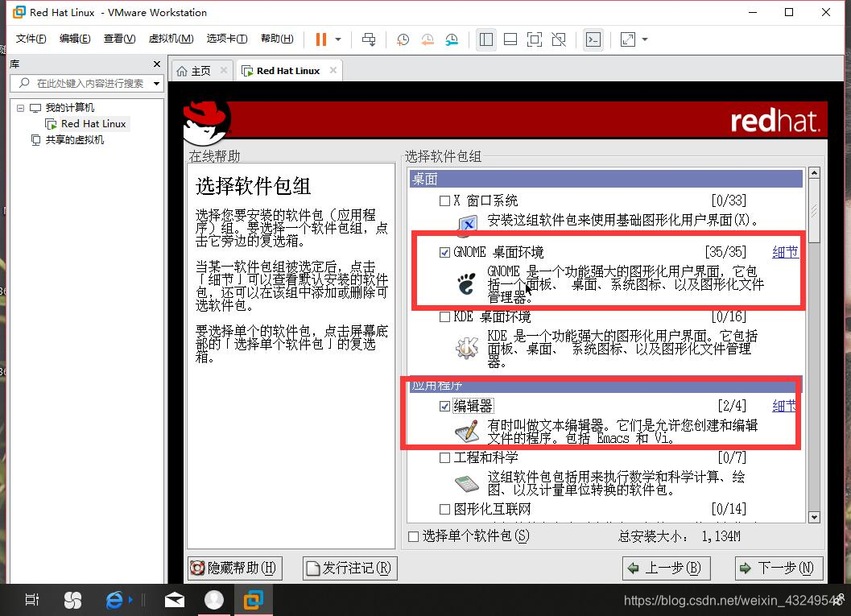This screenshot has height=616, width=851.
Task: Click the VMware Workstation taskbar icon
Action: pyautogui.click(x=253, y=600)
